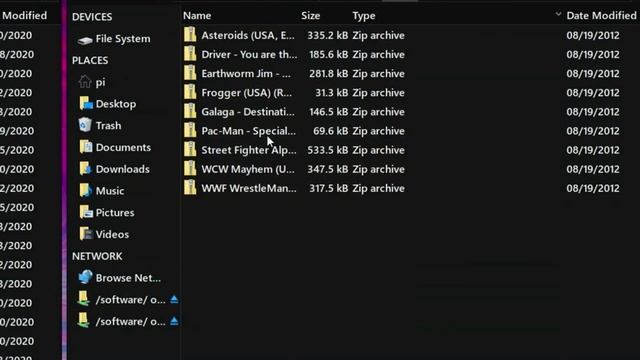Sort files by Type column header
640x360 pixels.
point(364,16)
